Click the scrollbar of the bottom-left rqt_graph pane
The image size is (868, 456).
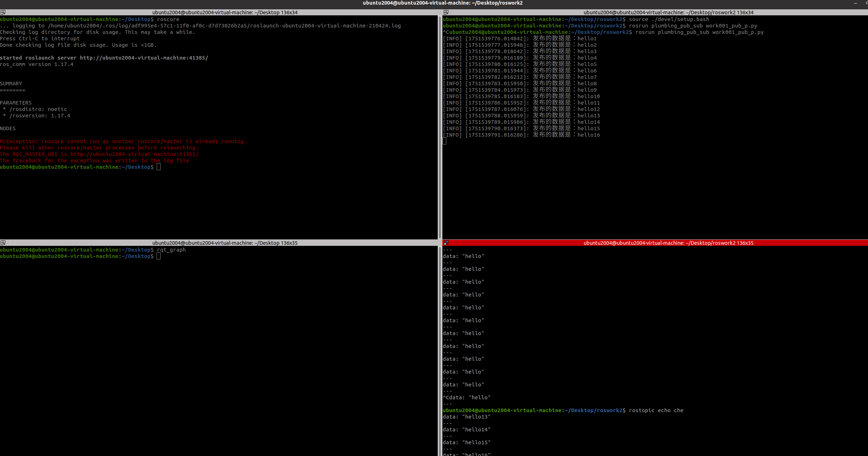(x=439, y=350)
